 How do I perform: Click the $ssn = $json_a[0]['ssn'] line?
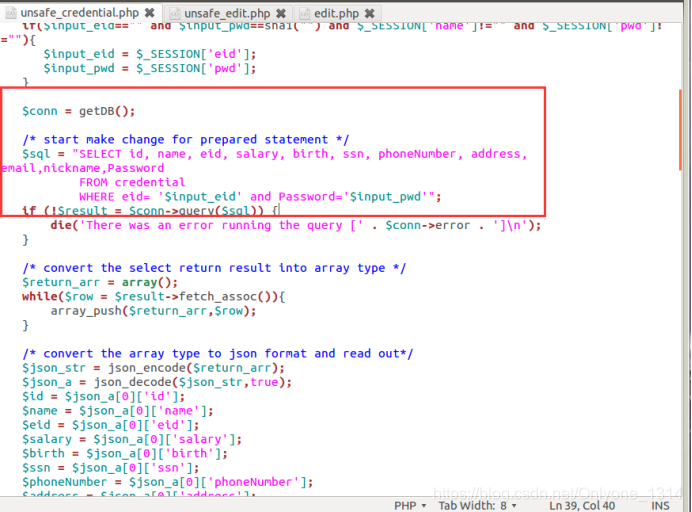click(111, 467)
